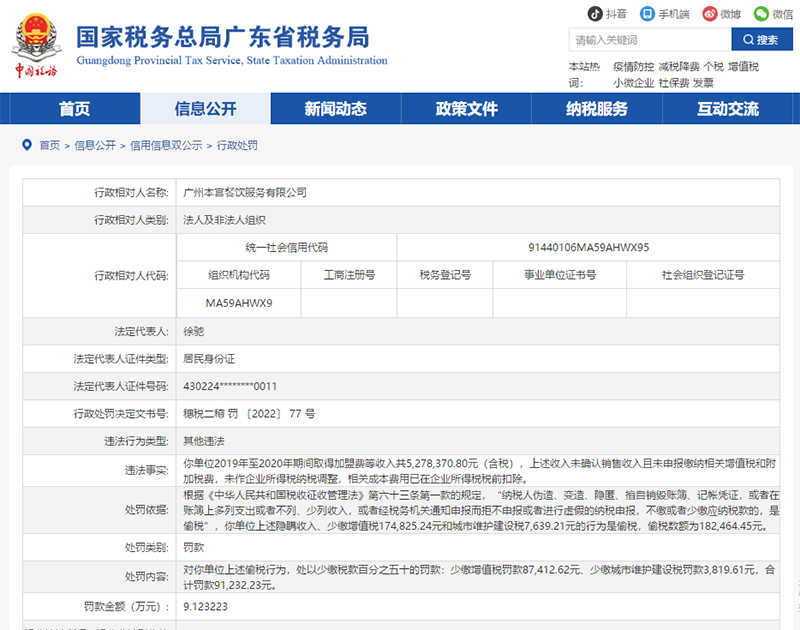
Task: Click the location pin icon in breadcrumb
Action: [x=27, y=145]
